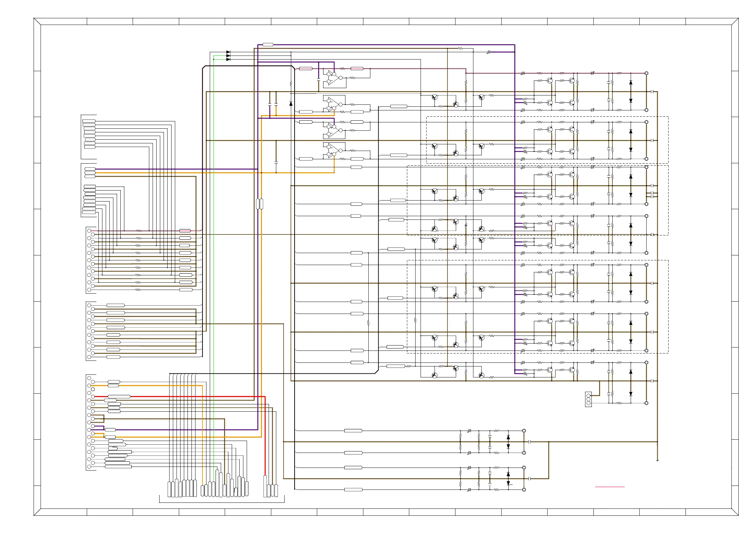Select the purple wire label in the bottom-left connector
The height and width of the screenshot is (560, 754).
click(x=110, y=430)
